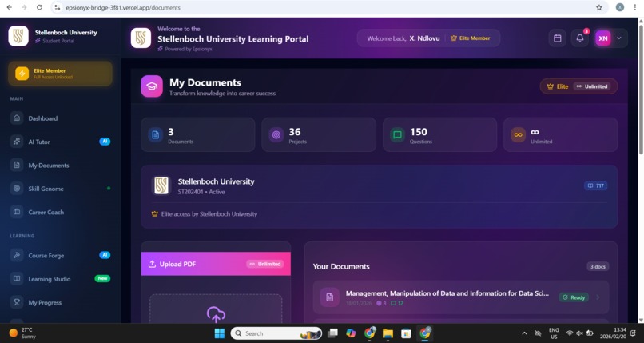Click the 36 Projects target icon

pyautogui.click(x=276, y=135)
